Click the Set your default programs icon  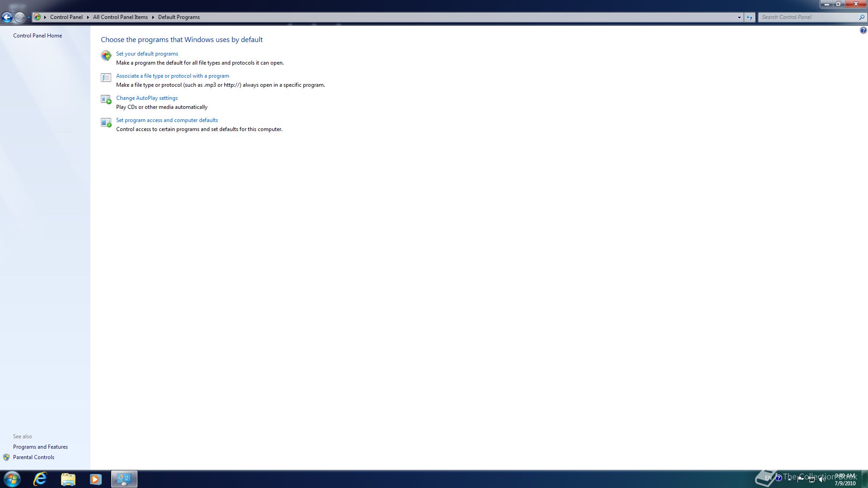point(106,56)
